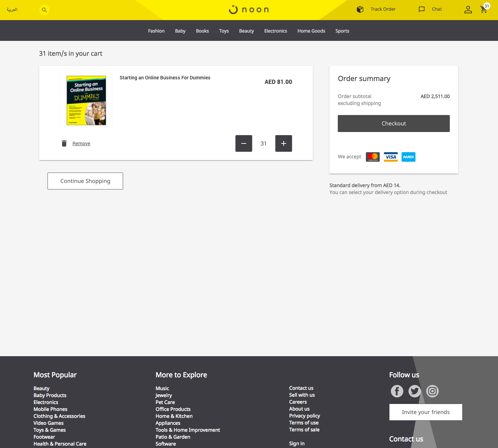Open the Fashion category menu
This screenshot has height=448, width=498.
pos(156,31)
